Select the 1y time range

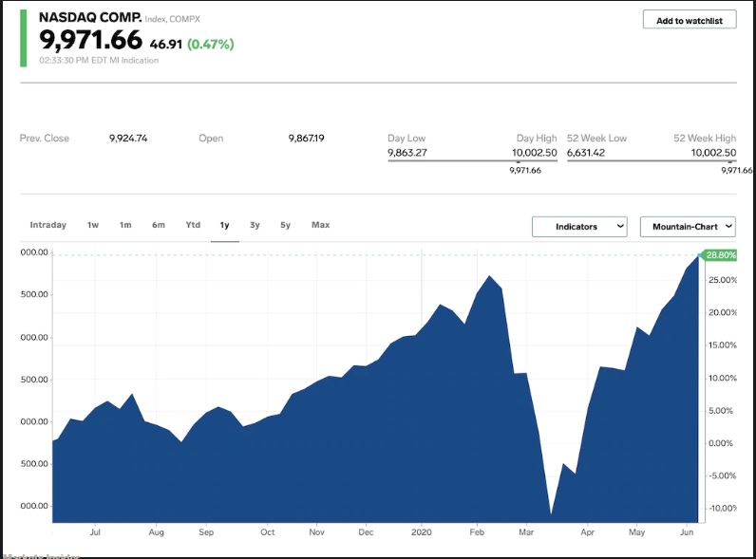click(x=225, y=225)
